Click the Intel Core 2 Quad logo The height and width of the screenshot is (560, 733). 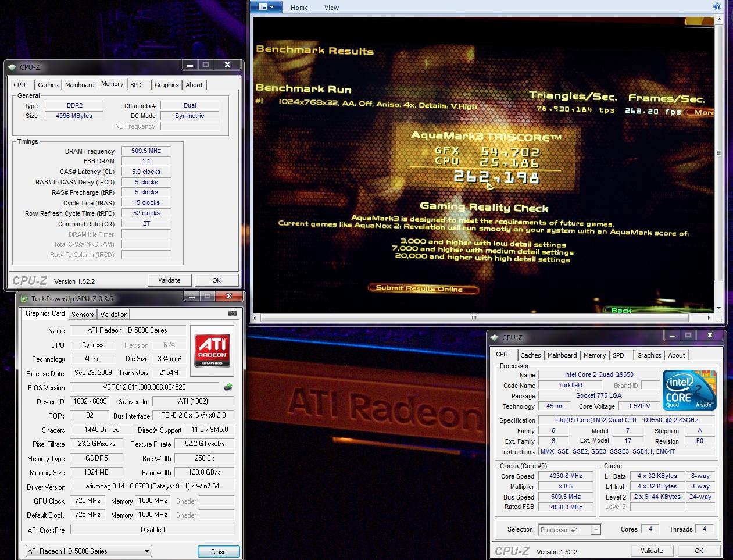click(x=689, y=390)
